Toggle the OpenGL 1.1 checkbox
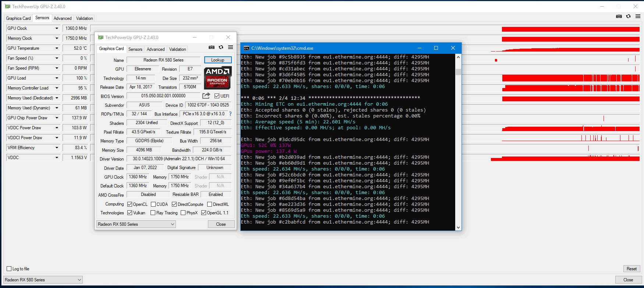This screenshot has width=644, height=288. click(x=204, y=213)
